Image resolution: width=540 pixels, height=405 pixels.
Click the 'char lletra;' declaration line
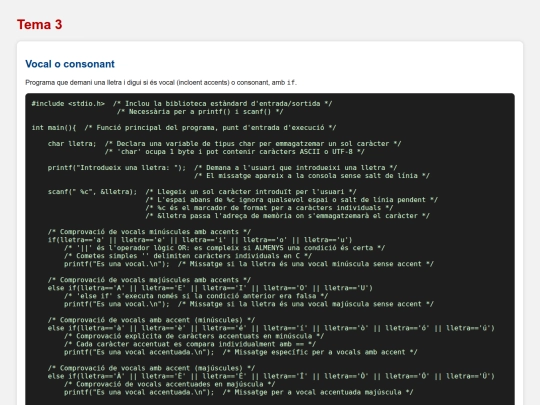[224, 144]
